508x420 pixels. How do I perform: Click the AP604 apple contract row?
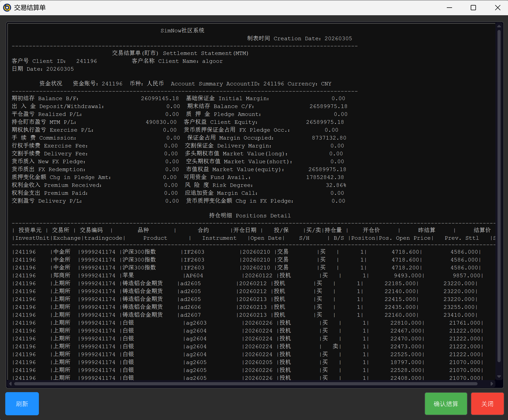coord(194,275)
